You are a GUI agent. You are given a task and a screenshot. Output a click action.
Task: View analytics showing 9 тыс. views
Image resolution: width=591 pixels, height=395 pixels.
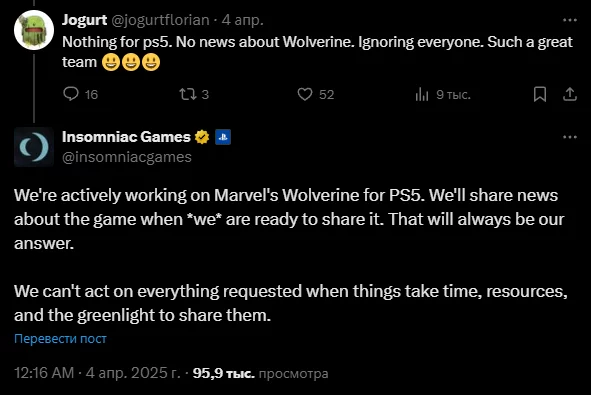click(442, 94)
